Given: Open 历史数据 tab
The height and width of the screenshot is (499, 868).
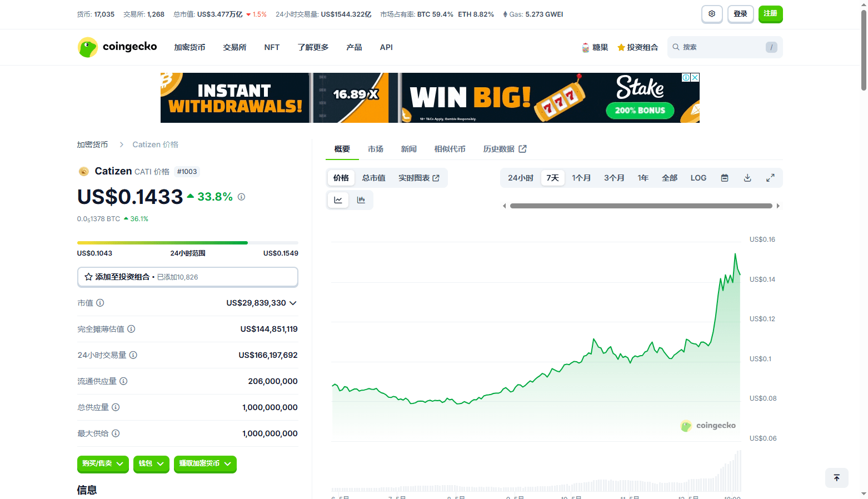Looking at the screenshot, I should click(x=505, y=149).
